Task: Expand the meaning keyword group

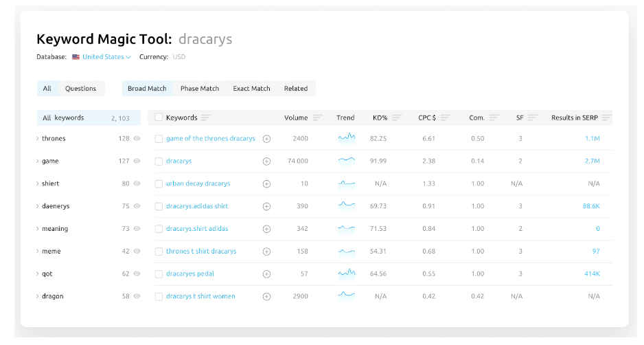Action: coord(37,229)
